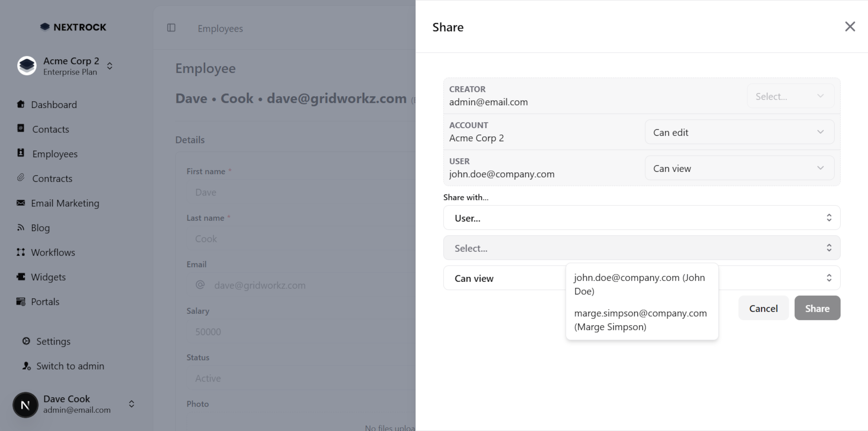Select the Blog RSS icon
This screenshot has height=431, width=868.
(21, 228)
